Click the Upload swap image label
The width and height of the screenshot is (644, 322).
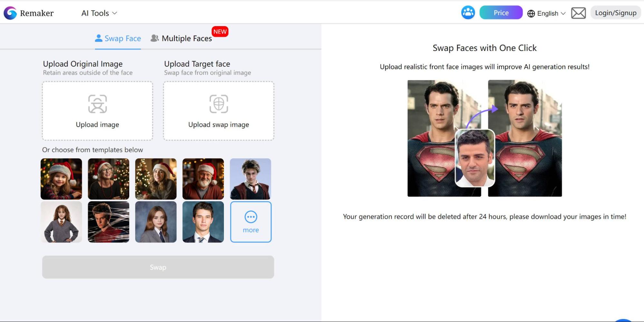(x=219, y=125)
